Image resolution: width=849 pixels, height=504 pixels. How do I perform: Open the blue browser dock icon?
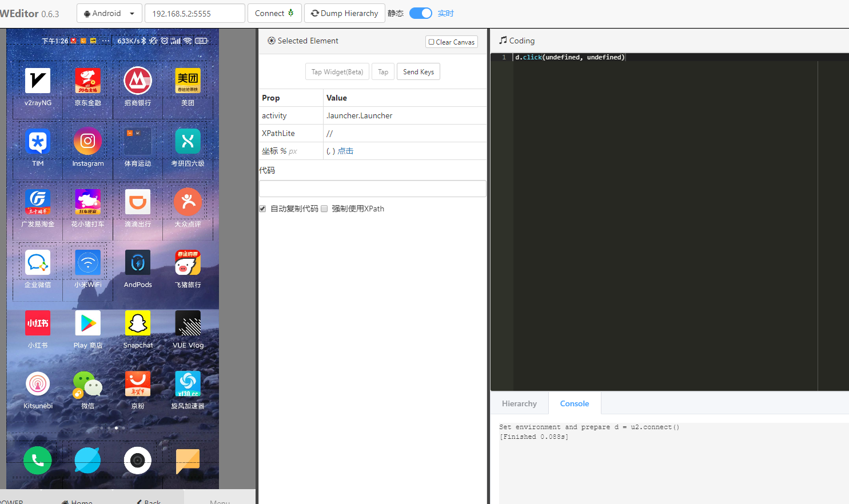click(x=87, y=460)
